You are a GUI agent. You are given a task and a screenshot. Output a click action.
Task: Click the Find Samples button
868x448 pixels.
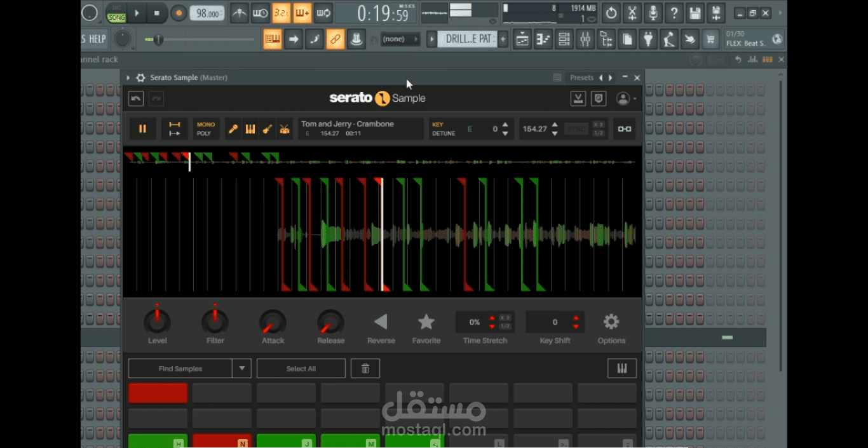(180, 369)
